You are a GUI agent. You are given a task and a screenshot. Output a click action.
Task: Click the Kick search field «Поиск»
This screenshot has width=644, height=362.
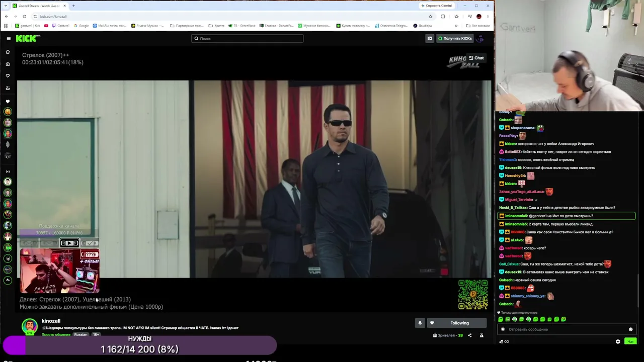tap(247, 38)
